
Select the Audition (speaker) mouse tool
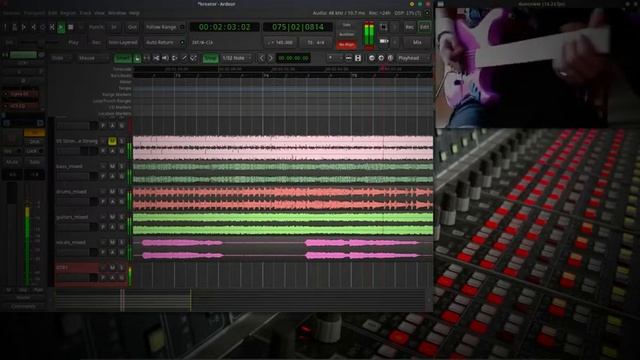(x=165, y=58)
